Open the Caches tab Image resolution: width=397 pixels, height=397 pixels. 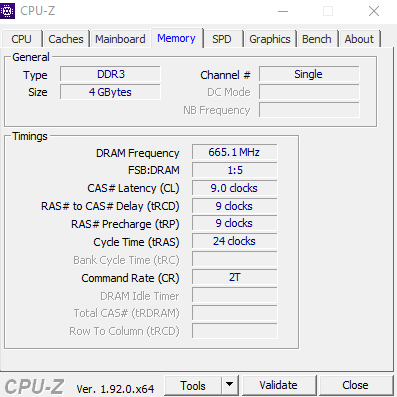66,39
